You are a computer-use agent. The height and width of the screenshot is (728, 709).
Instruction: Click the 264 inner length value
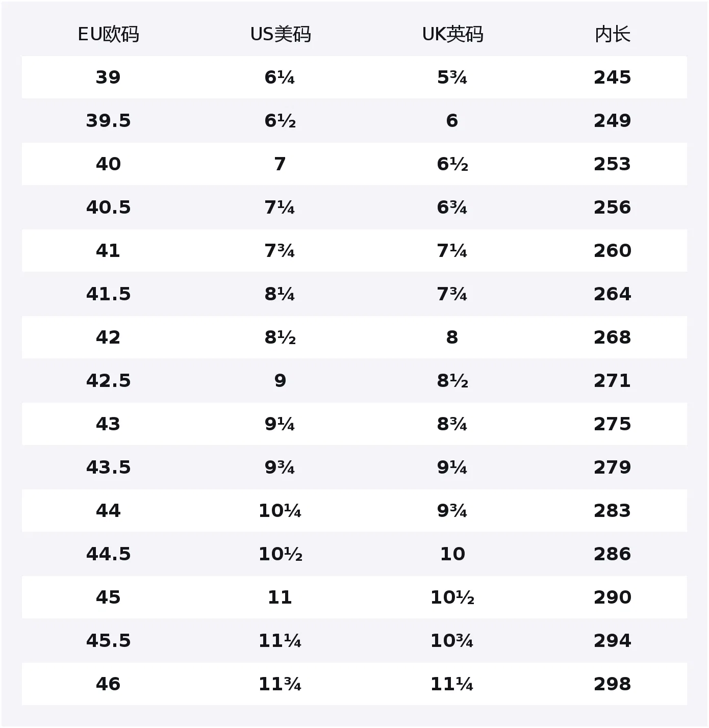coord(613,294)
